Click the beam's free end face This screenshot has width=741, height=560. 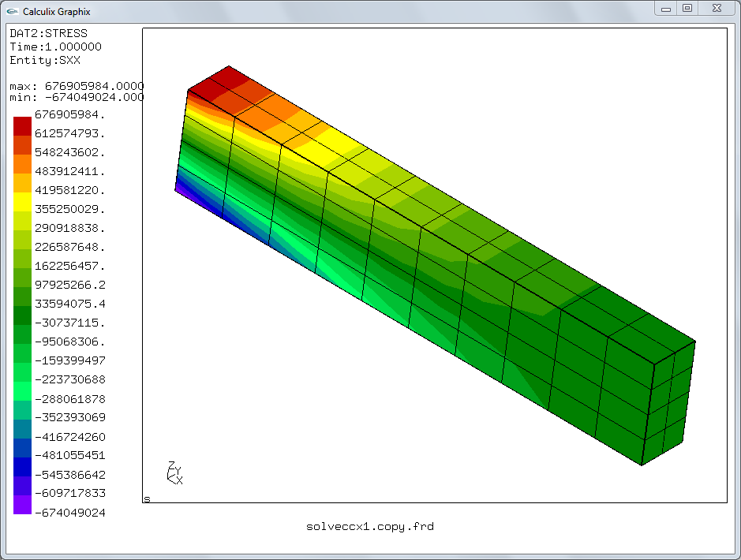[x=668, y=403]
